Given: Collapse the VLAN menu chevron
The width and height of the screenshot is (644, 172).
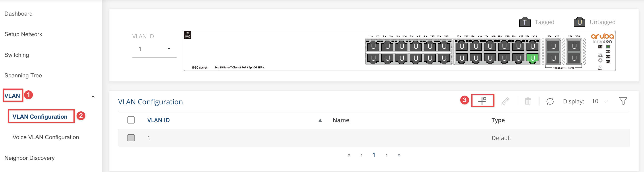Looking at the screenshot, I should (93, 96).
